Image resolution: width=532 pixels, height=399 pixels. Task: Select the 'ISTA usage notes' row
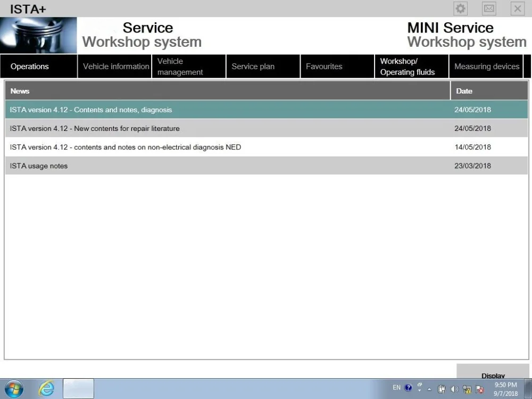point(267,165)
